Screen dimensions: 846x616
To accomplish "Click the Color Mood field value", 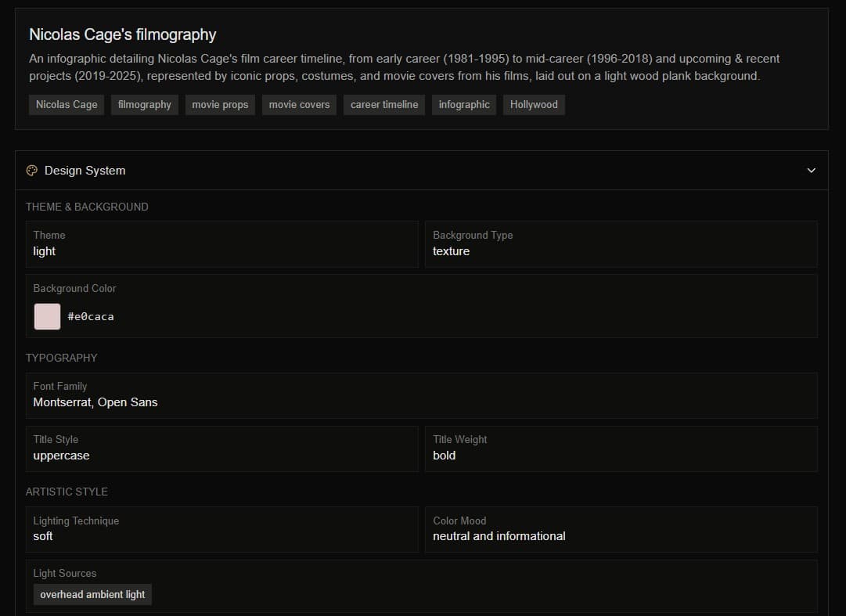I will click(499, 536).
